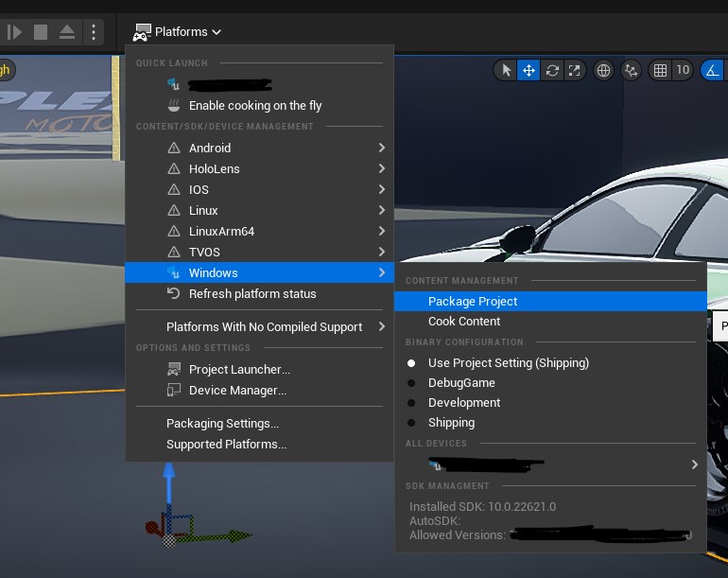Activate the Select objects arrow tool

pyautogui.click(x=506, y=70)
